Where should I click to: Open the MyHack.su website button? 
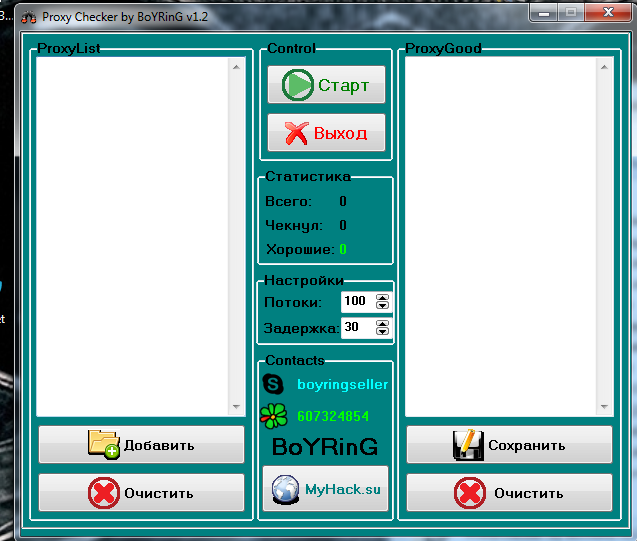pos(325,489)
